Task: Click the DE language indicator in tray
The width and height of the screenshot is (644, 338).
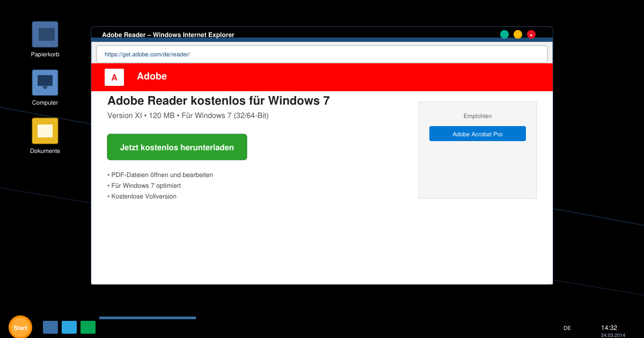Action: [567, 328]
